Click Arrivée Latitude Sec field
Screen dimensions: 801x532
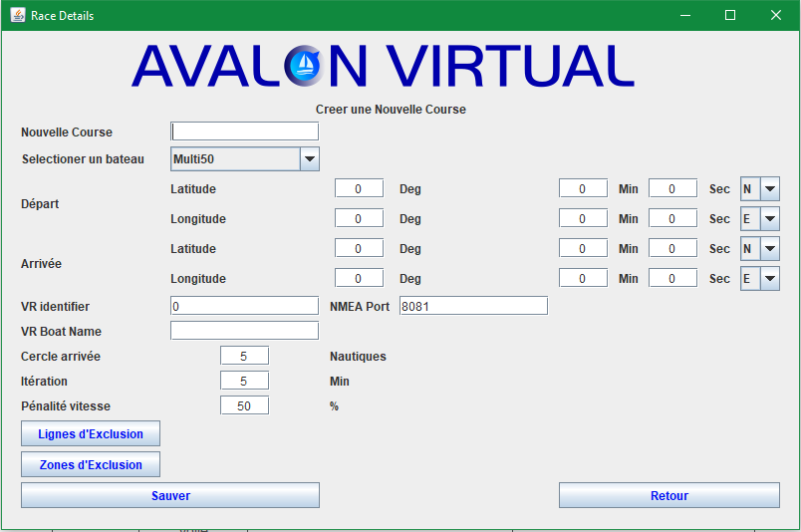click(x=672, y=248)
